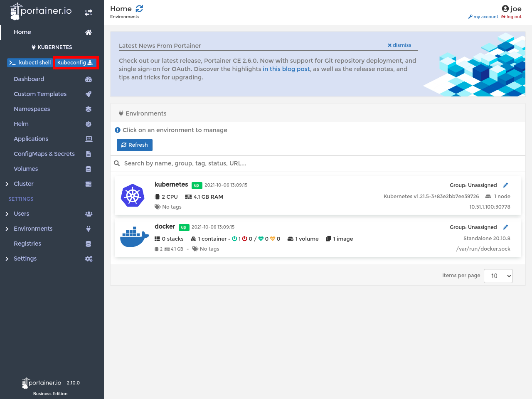The image size is (532, 399).
Task: Click the Cluster server icon
Action: [x=89, y=184]
